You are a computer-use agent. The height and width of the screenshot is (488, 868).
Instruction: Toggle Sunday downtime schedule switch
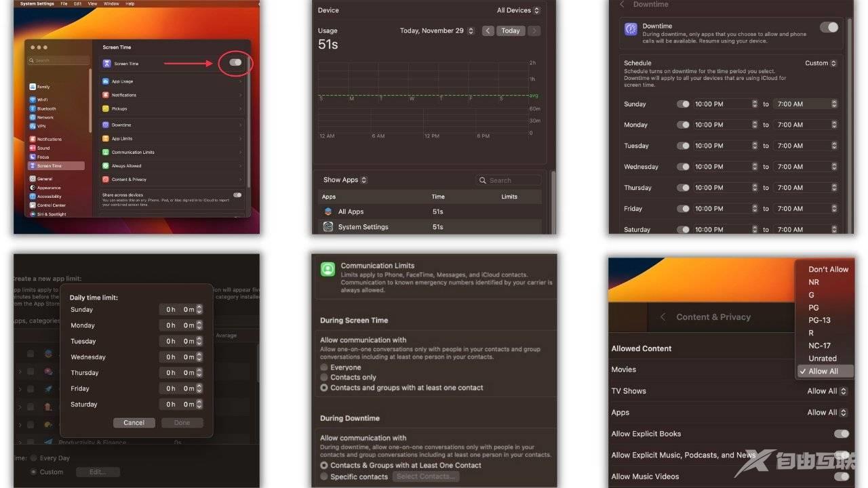[x=684, y=104]
